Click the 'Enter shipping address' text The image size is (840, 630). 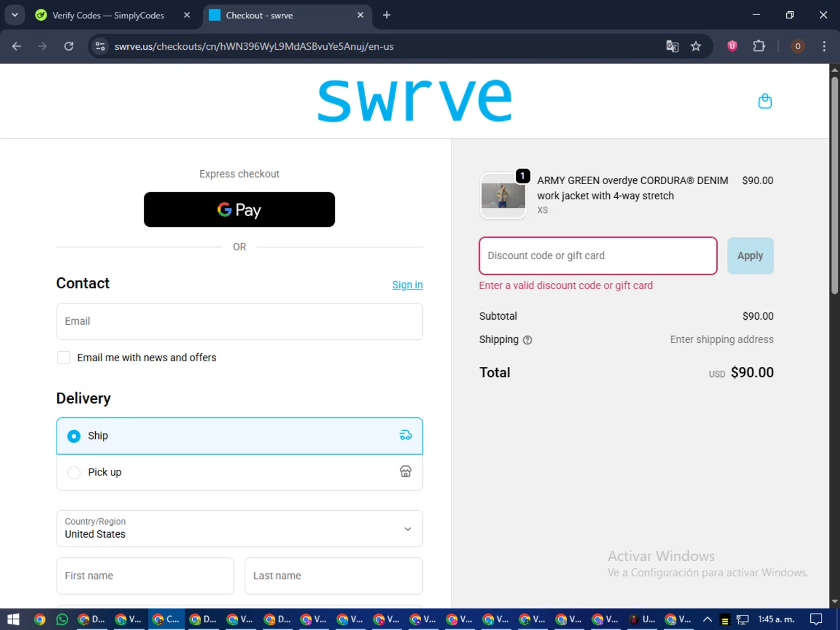point(722,339)
